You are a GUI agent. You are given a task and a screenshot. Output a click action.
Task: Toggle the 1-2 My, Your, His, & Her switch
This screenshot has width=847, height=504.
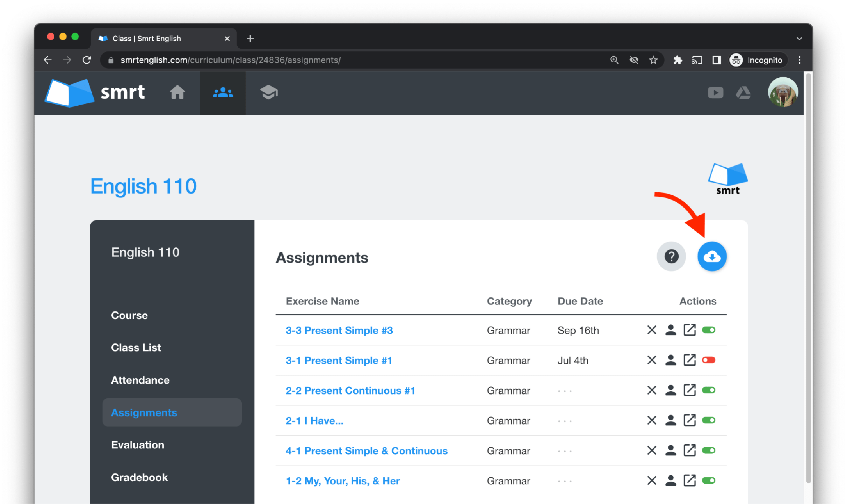(x=709, y=481)
